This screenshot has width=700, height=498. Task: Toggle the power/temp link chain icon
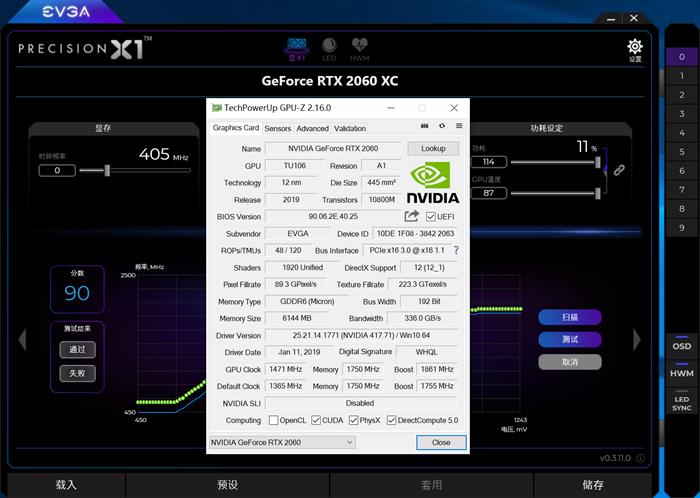pos(619,170)
